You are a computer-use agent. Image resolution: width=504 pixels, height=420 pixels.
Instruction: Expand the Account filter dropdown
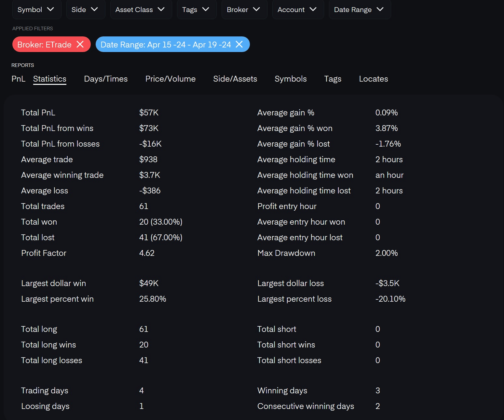(x=297, y=10)
